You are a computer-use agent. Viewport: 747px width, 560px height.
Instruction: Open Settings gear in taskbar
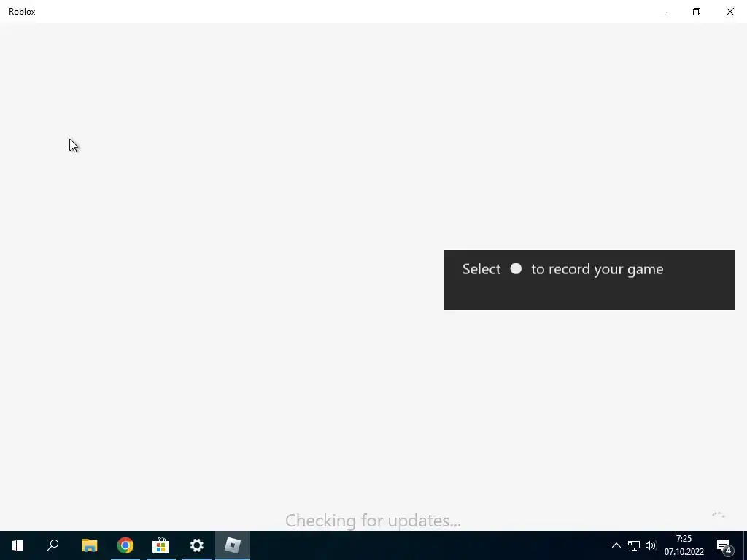point(197,545)
